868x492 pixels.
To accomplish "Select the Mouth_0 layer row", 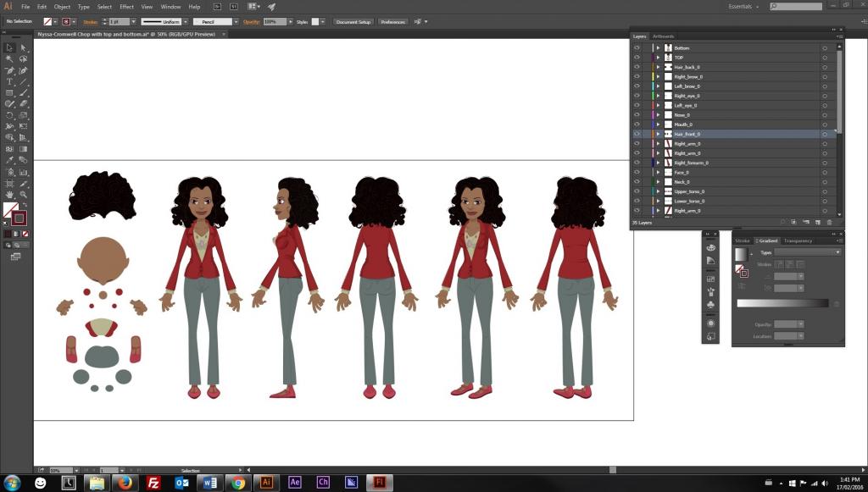I will point(735,124).
